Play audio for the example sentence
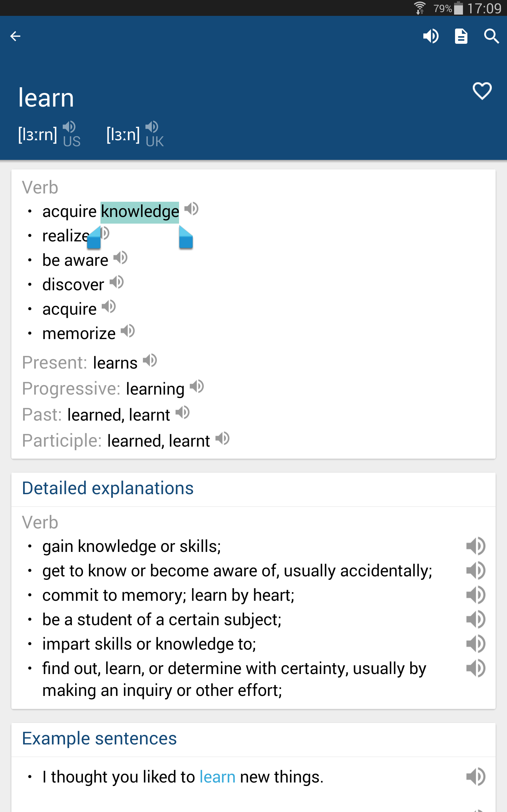Image resolution: width=507 pixels, height=812 pixels. (x=476, y=777)
